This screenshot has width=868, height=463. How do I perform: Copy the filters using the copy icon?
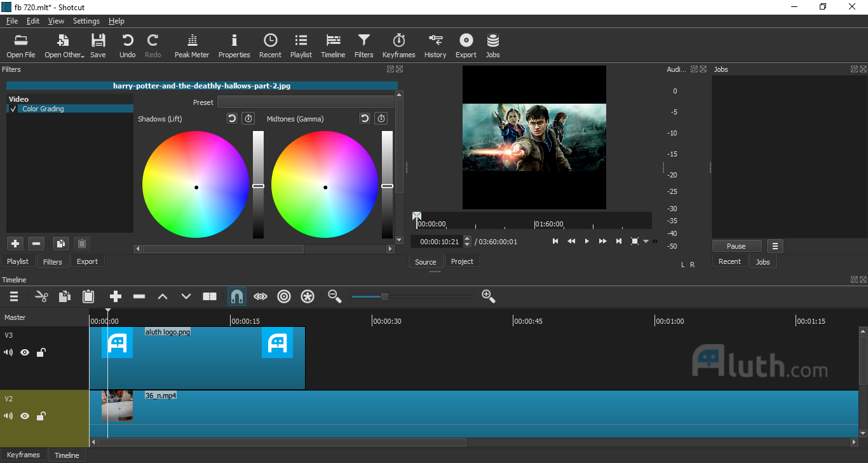(60, 244)
